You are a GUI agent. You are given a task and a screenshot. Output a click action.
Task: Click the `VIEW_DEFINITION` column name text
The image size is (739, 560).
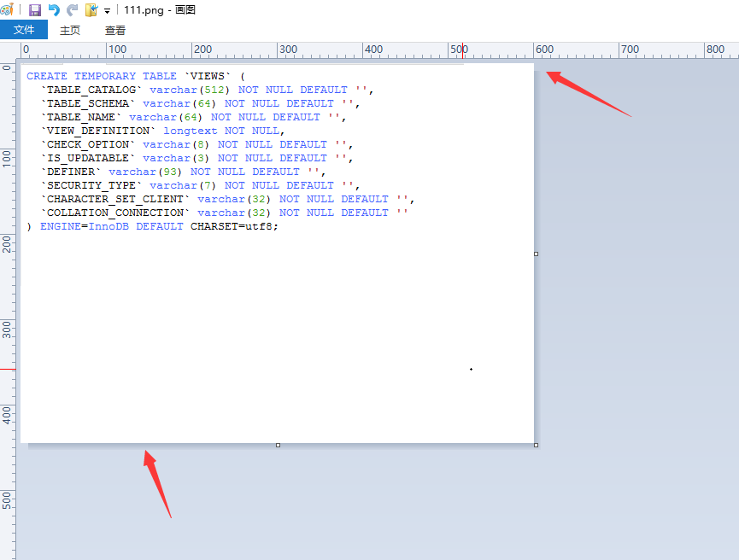pyautogui.click(x=98, y=131)
